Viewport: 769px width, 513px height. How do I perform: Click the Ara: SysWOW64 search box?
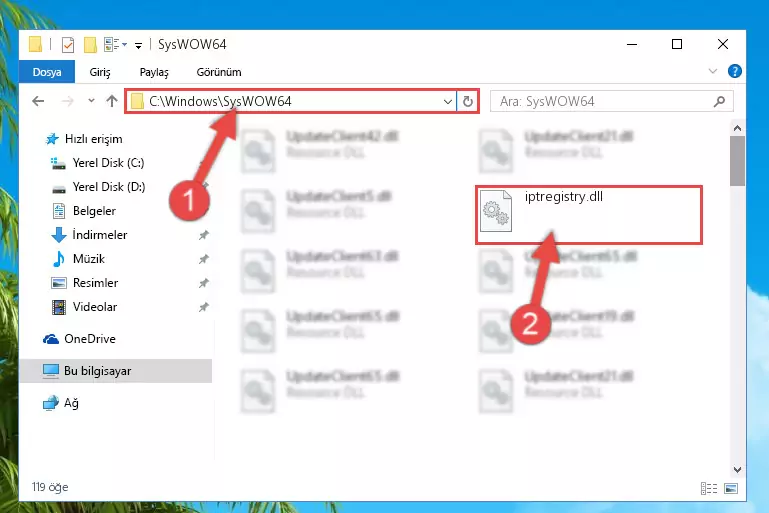pyautogui.click(x=612, y=102)
